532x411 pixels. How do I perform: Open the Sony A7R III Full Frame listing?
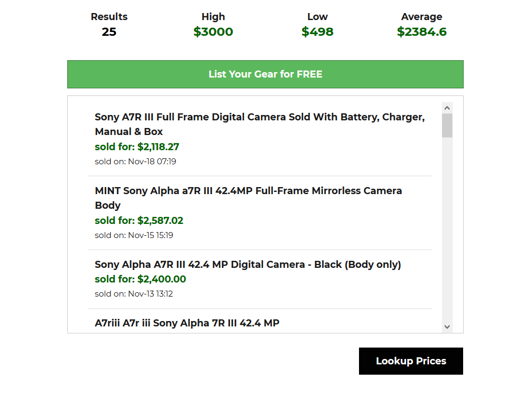coord(259,124)
